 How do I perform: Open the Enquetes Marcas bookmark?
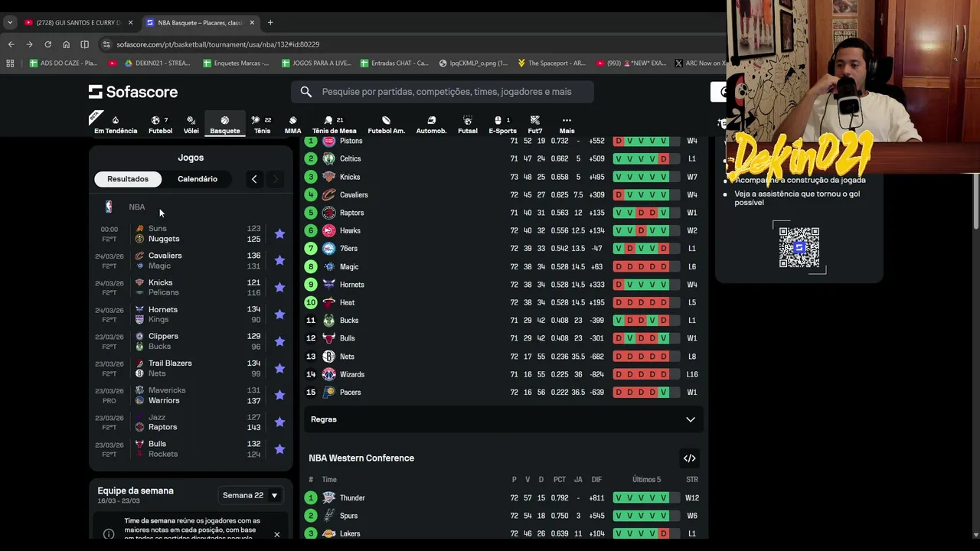236,64
